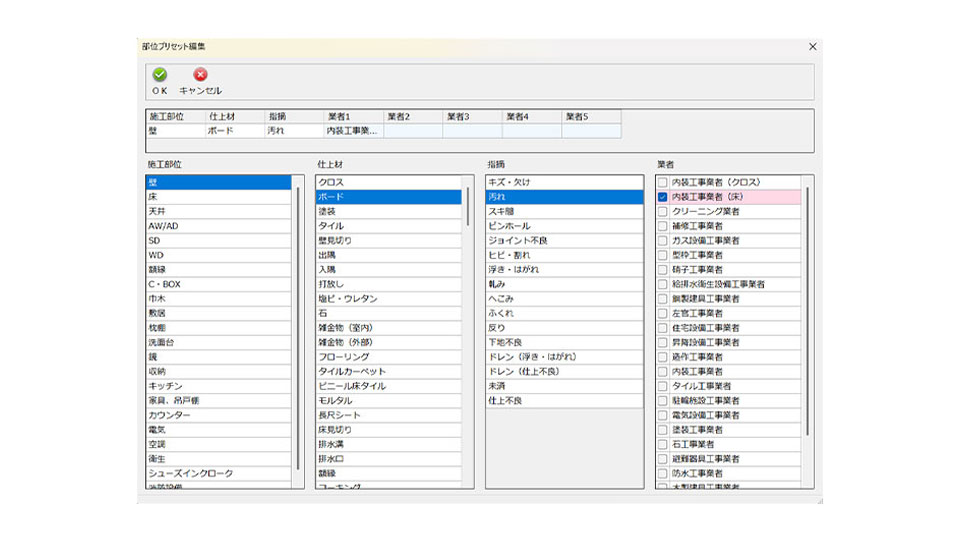960x540 pixels.
Task: Check the 補修工事業者 checkbox
Action: [x=662, y=226]
